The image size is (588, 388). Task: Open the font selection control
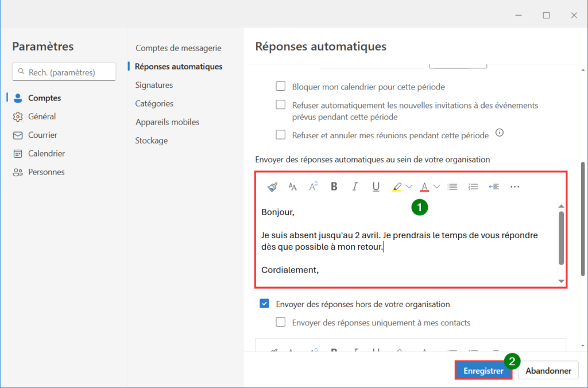point(292,186)
